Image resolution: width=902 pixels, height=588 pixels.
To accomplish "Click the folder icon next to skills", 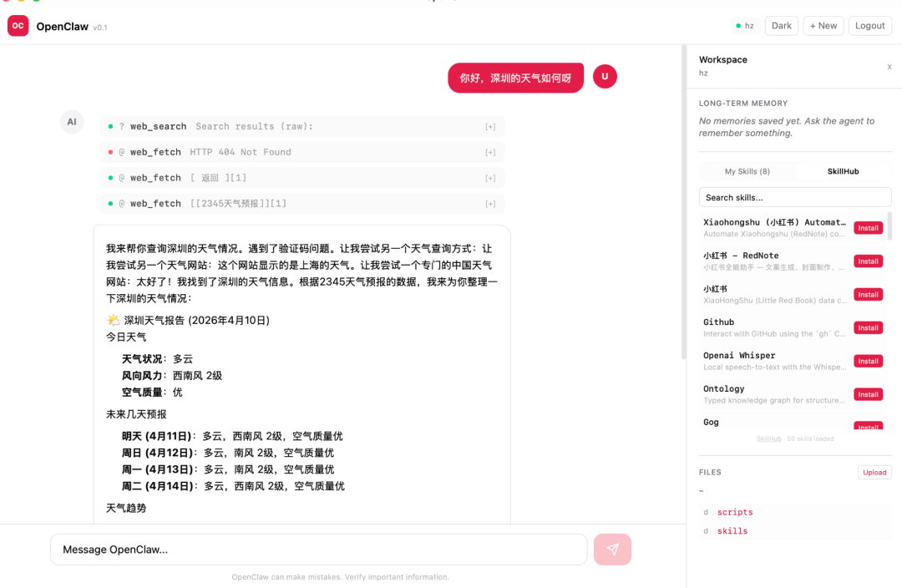I will pyautogui.click(x=706, y=530).
